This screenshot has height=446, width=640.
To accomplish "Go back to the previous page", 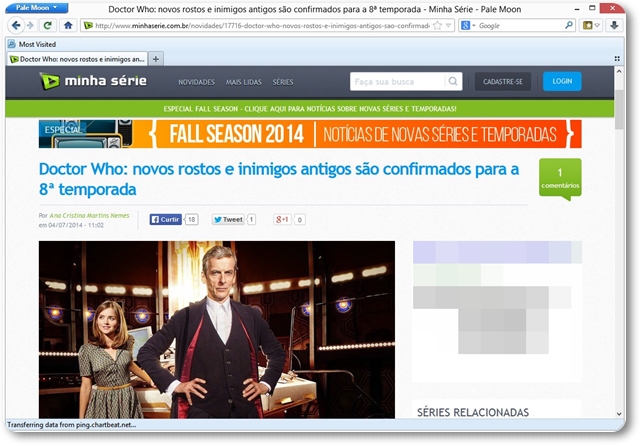I will [x=16, y=26].
